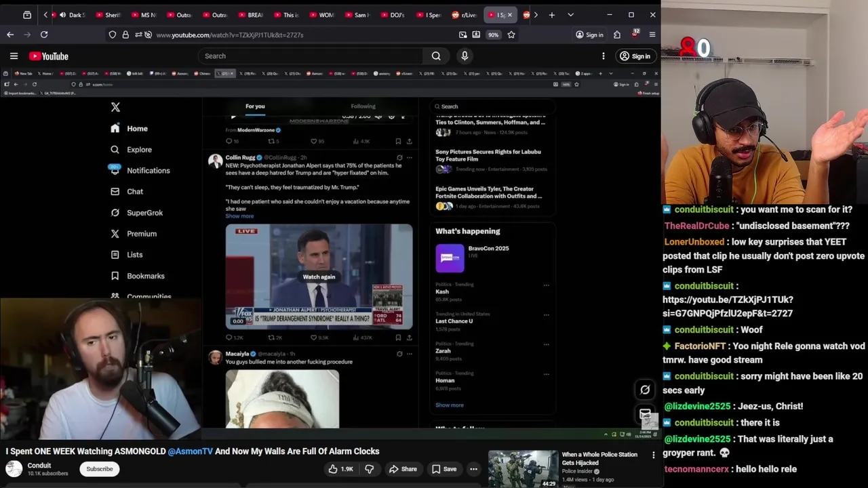Bookmark this page with the star icon
The width and height of the screenshot is (868, 488).
point(511,35)
